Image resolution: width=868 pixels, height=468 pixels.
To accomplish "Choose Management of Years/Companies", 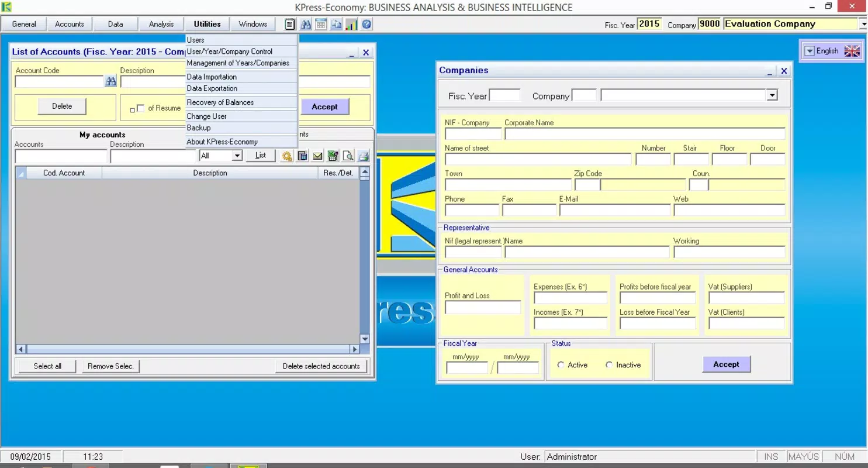I will 241,63.
